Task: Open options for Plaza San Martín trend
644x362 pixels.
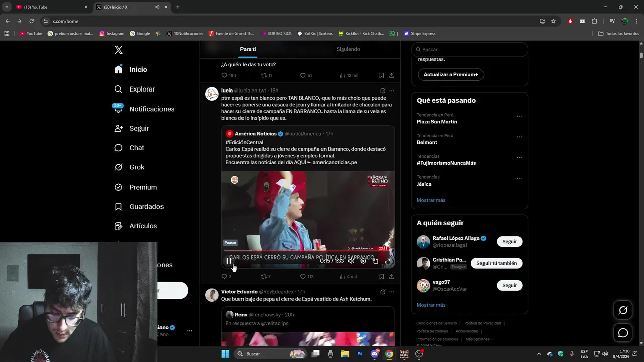Action: click(x=519, y=116)
